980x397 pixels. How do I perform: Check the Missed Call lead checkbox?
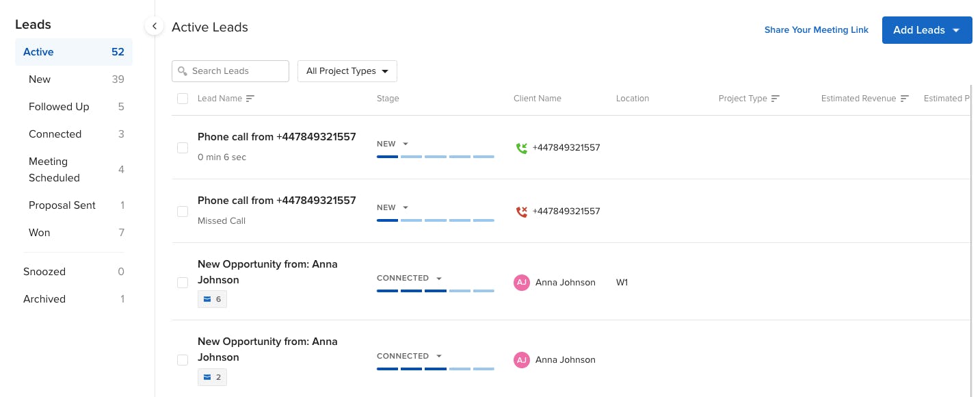183,212
